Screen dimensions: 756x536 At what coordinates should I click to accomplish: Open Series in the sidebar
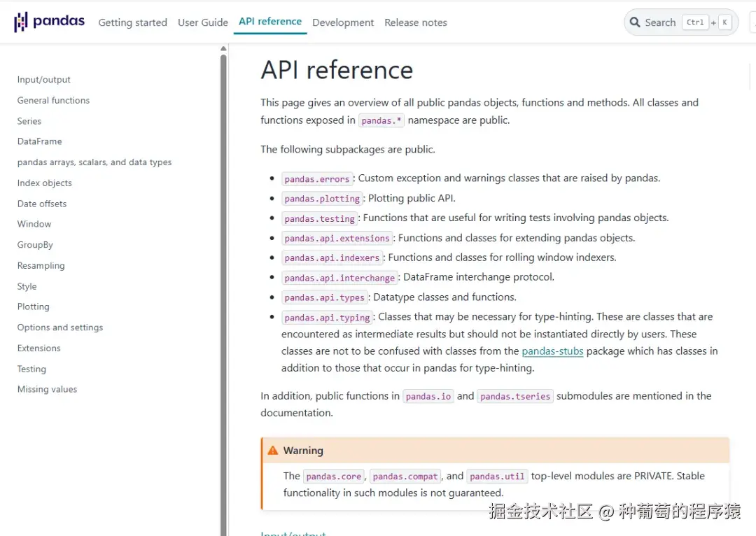29,121
